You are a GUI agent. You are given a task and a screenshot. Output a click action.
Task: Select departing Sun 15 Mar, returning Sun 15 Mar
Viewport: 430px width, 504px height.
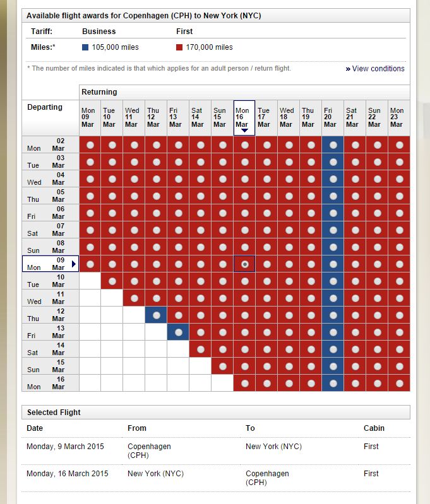coord(222,366)
